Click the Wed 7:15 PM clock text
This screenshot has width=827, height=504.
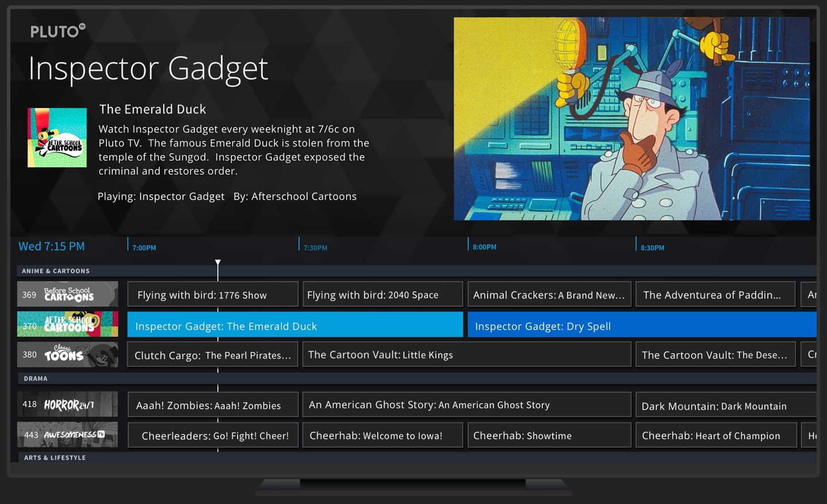pyautogui.click(x=52, y=247)
